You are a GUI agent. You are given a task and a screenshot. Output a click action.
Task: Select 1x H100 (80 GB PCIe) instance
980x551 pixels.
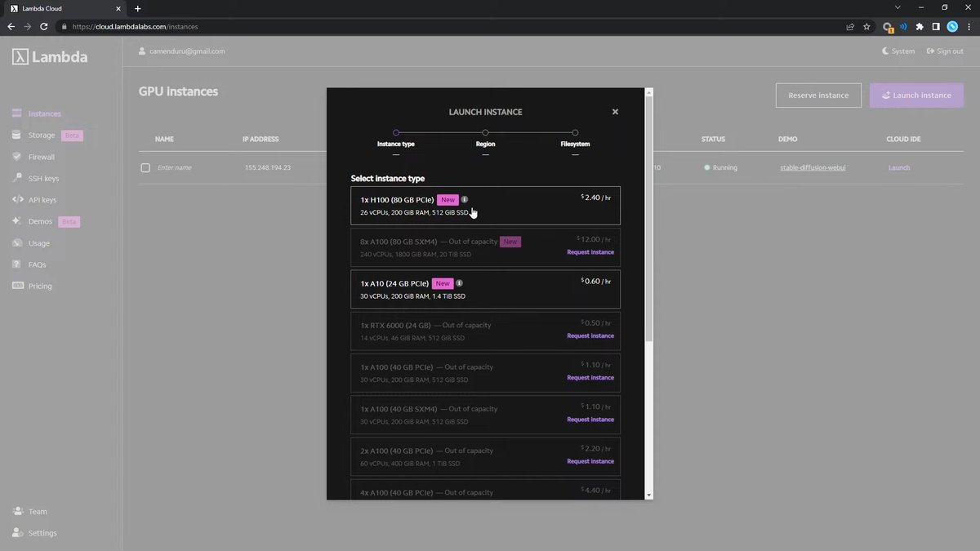pos(485,206)
